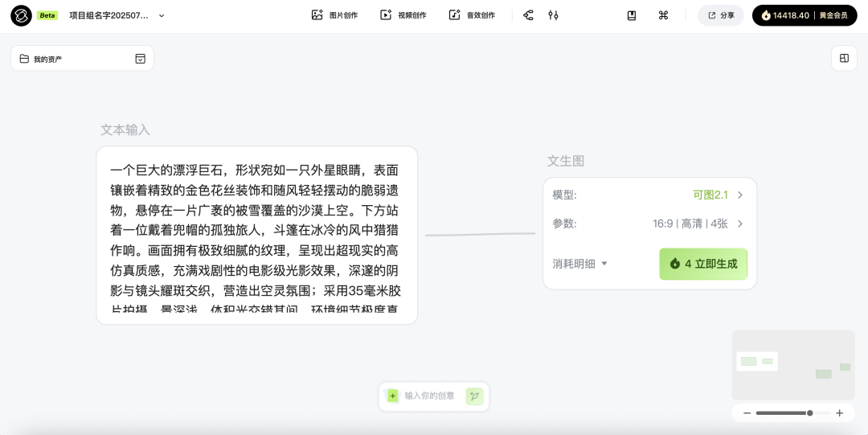Click the minimap canvas overview
Screen dimensions: 868x435
point(793,364)
